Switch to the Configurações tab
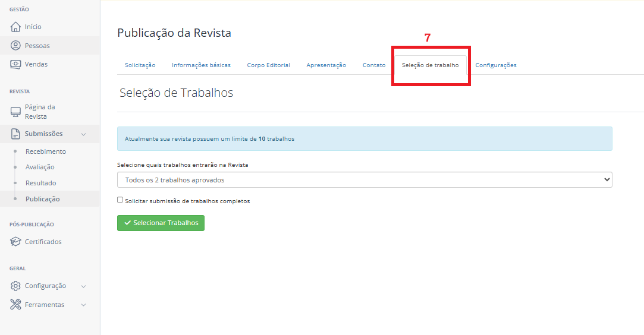 tap(496, 65)
